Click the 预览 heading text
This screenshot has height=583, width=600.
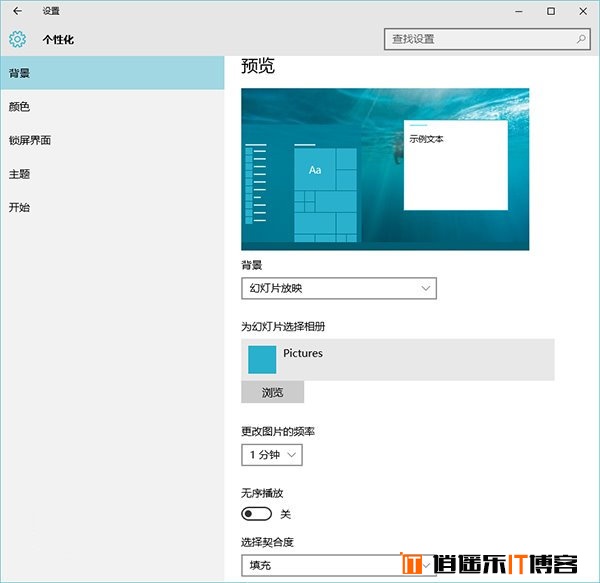click(258, 65)
